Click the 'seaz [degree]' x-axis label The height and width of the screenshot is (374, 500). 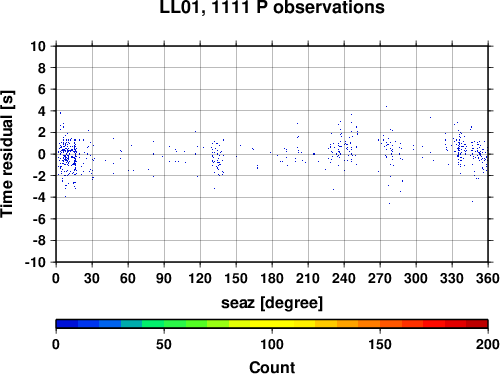pos(272,303)
